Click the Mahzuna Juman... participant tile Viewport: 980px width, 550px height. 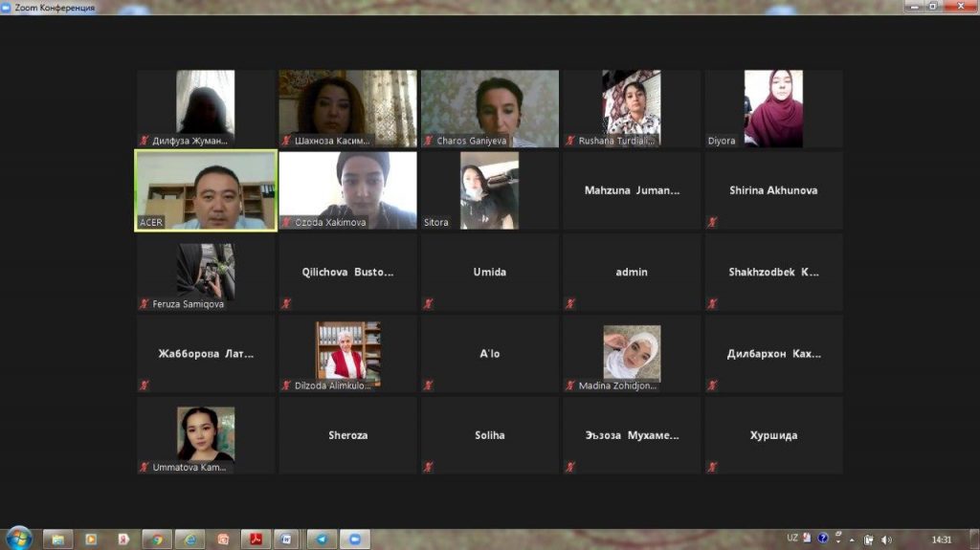[x=632, y=190]
